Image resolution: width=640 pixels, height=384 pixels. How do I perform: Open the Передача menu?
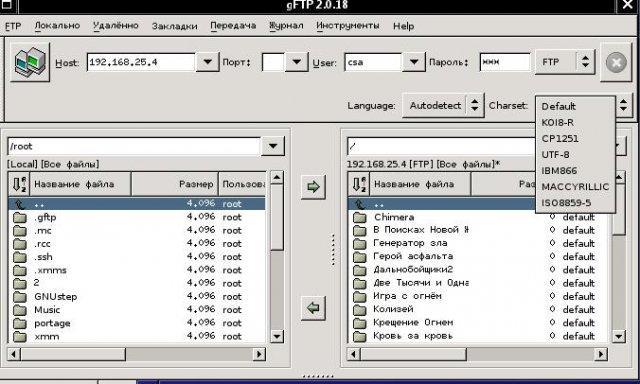pos(233,26)
